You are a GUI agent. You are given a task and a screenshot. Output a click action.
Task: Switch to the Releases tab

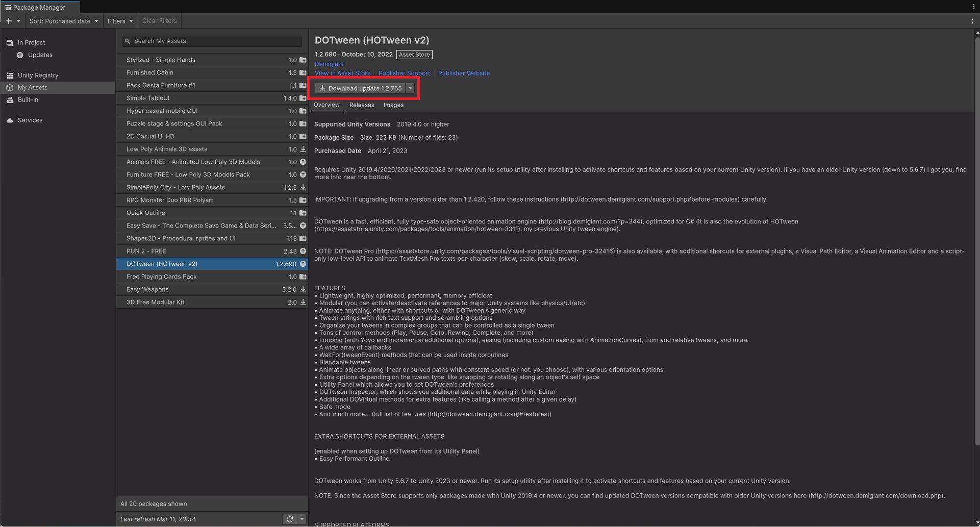point(362,105)
